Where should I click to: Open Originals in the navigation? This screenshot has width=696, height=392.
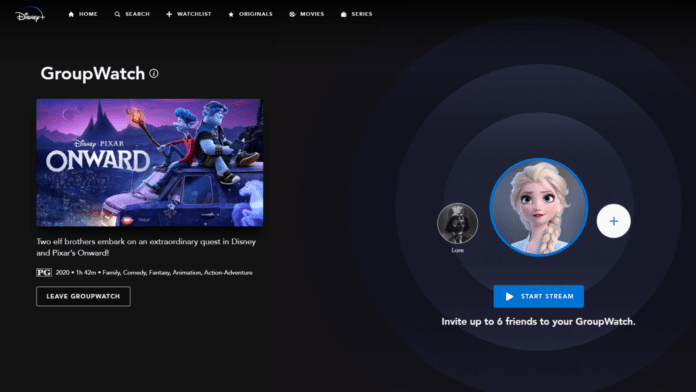pos(250,14)
